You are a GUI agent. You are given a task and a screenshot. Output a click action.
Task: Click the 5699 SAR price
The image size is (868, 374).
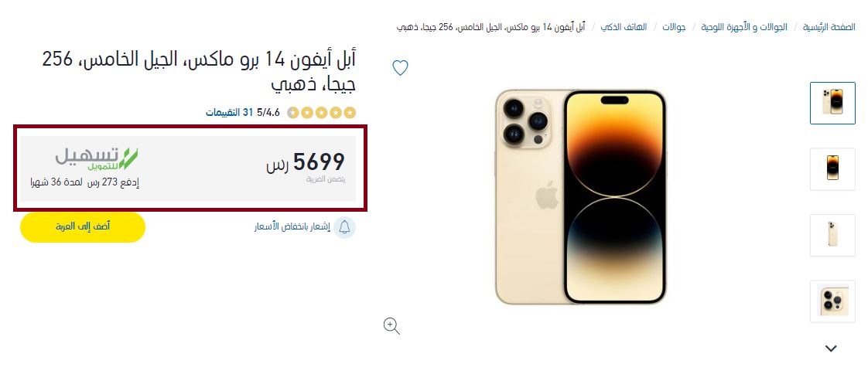306,162
